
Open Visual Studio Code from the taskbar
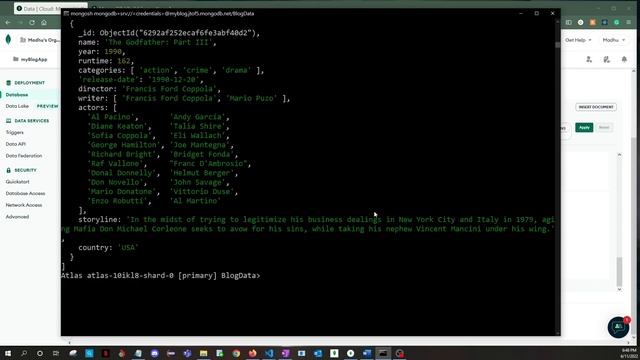click(269, 353)
